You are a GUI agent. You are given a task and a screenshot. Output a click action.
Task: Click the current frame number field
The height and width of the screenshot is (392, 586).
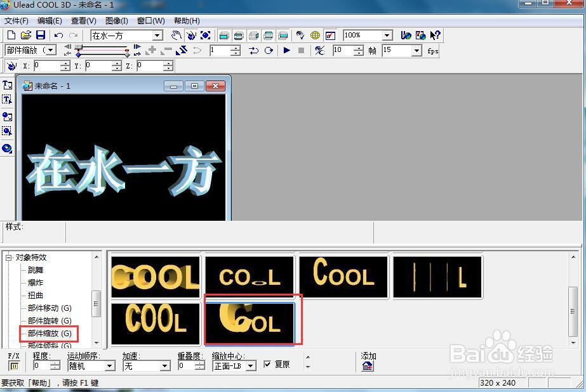click(220, 50)
